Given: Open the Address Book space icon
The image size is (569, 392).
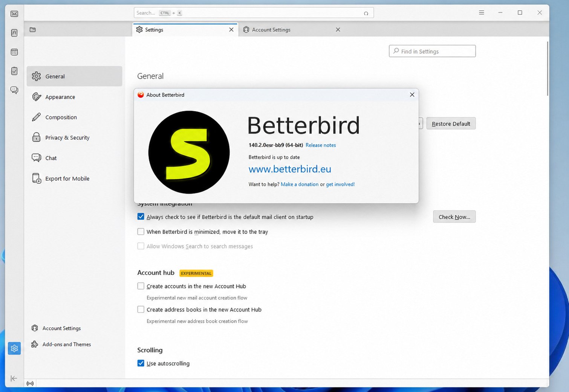Looking at the screenshot, I should (x=14, y=33).
